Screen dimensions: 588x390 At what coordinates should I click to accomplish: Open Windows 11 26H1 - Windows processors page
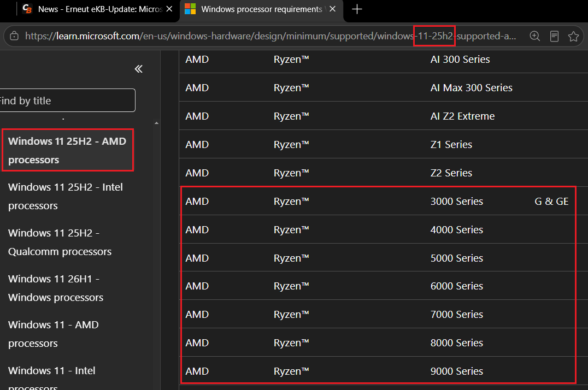56,288
